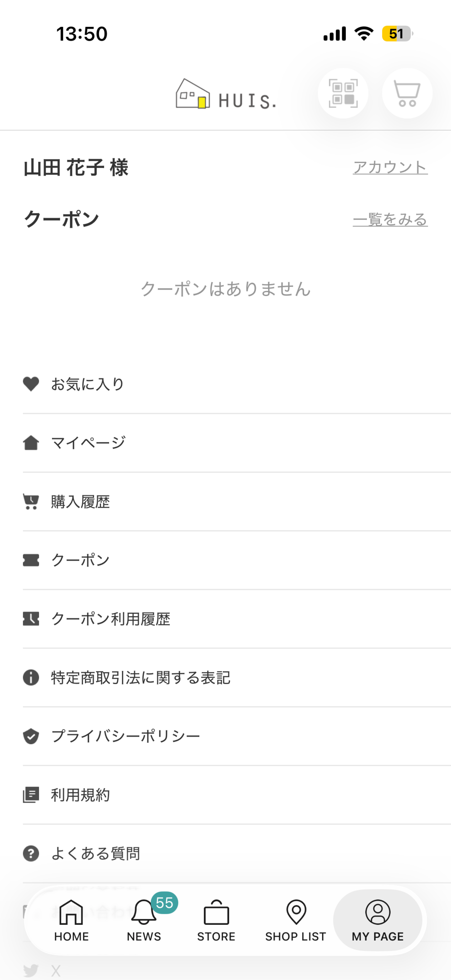Tap the HUIS. house logo

(226, 94)
